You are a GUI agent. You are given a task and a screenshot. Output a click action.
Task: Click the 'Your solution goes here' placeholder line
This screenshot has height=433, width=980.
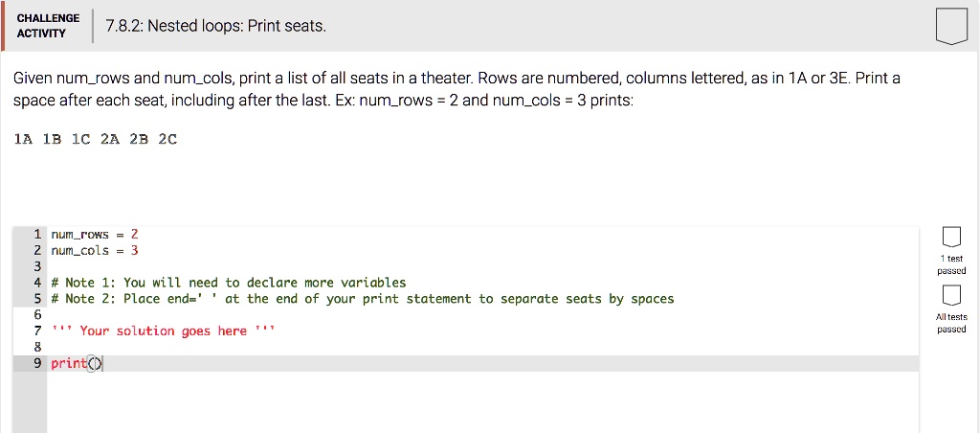(x=163, y=331)
